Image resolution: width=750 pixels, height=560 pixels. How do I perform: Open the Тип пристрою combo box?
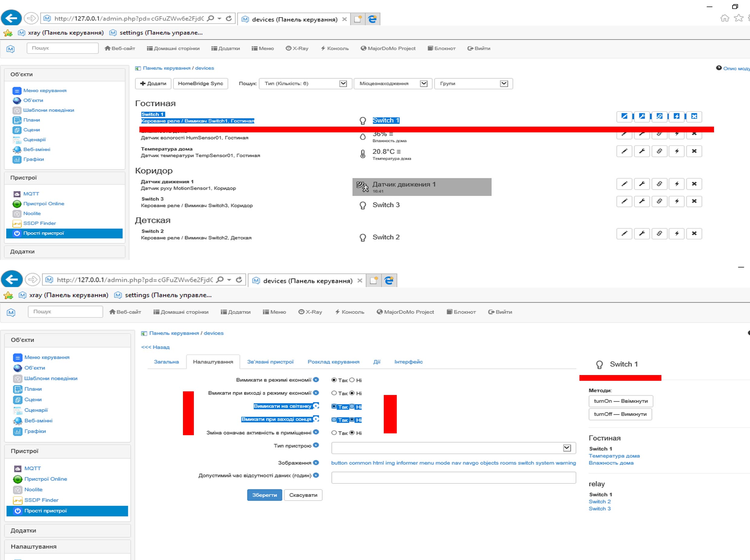[x=453, y=448]
